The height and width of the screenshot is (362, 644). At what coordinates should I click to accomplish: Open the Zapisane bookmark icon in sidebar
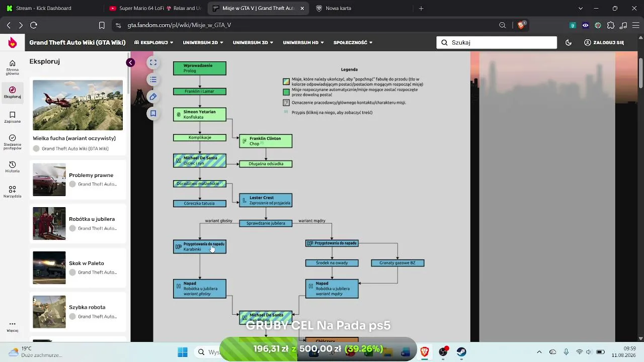click(13, 117)
